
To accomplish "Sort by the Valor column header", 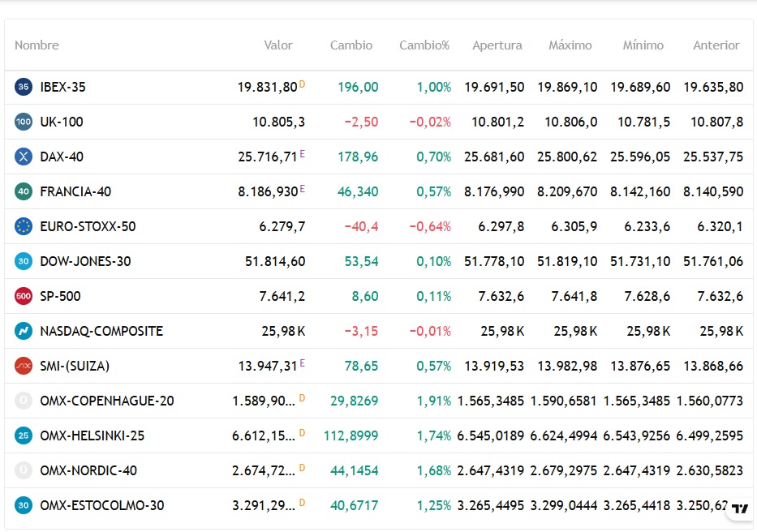I will (278, 45).
